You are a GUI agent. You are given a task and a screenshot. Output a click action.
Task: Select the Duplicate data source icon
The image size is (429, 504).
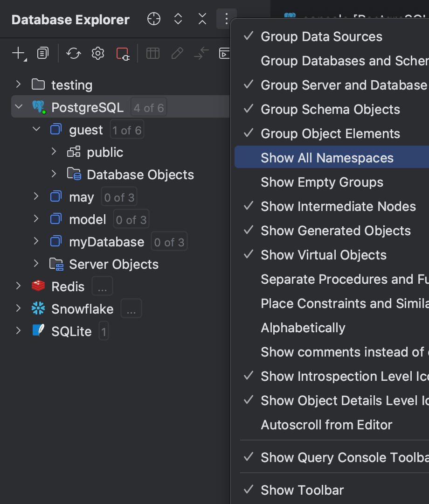[42, 53]
